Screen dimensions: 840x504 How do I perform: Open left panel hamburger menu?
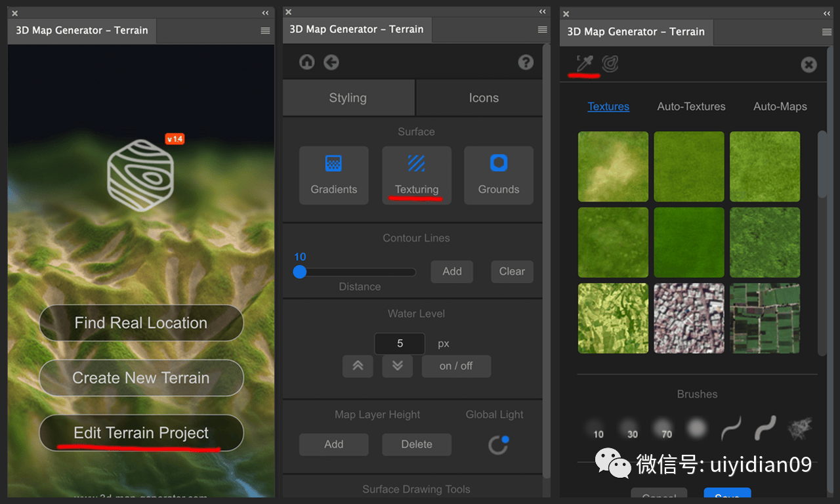265,31
